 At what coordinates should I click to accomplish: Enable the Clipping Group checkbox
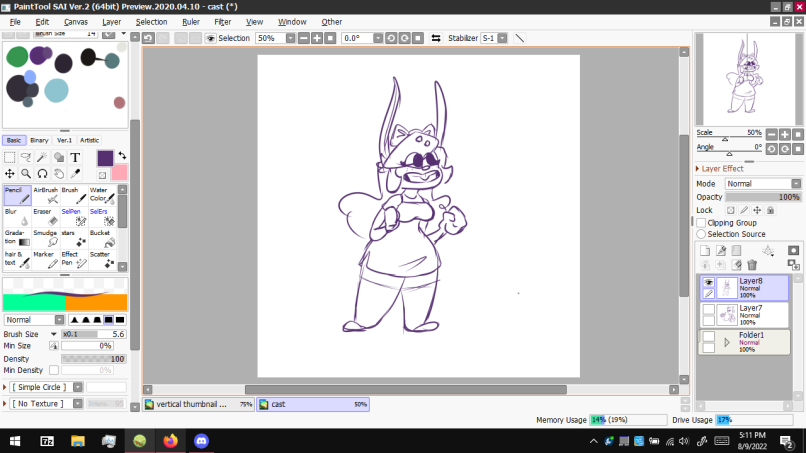coord(701,222)
